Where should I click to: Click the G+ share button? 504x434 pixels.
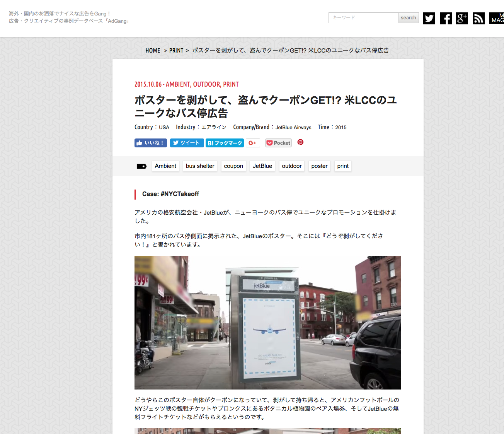253,143
